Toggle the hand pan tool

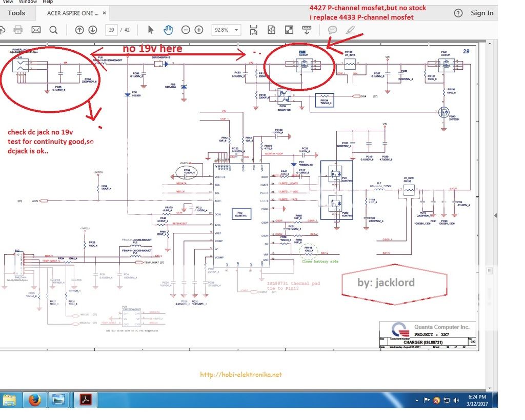point(168,30)
